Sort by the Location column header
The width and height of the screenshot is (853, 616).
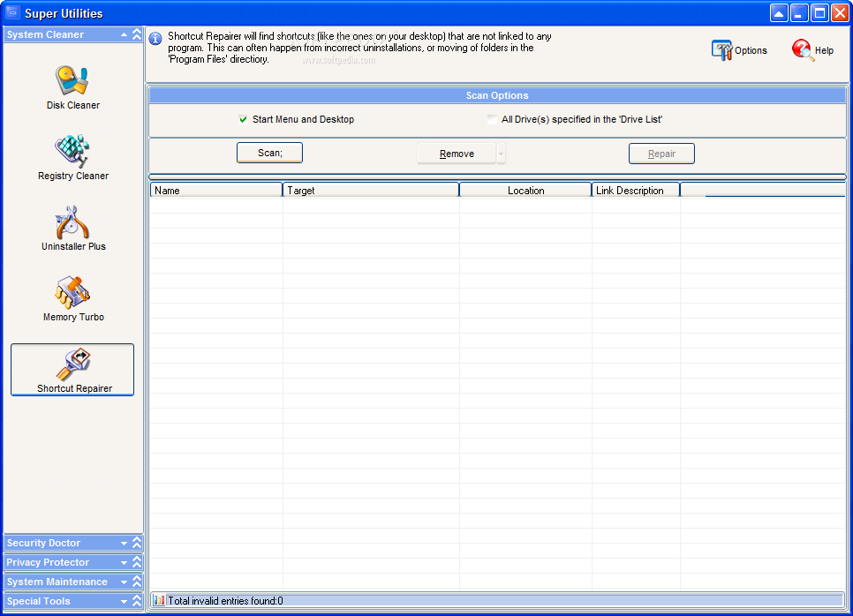(x=525, y=191)
